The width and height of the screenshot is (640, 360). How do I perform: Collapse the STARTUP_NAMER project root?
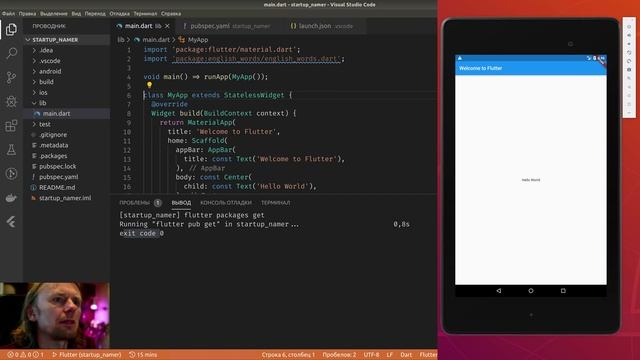pyautogui.click(x=55, y=40)
